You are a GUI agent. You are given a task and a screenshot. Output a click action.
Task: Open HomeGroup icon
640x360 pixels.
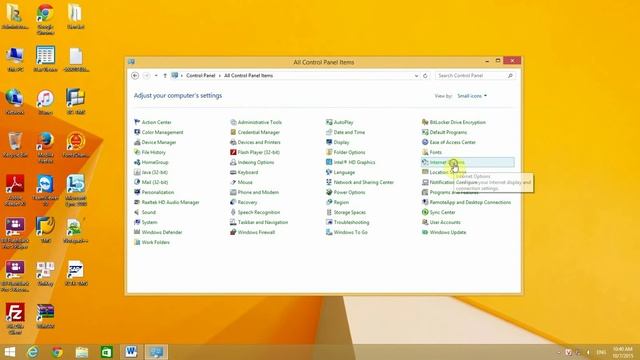137,162
